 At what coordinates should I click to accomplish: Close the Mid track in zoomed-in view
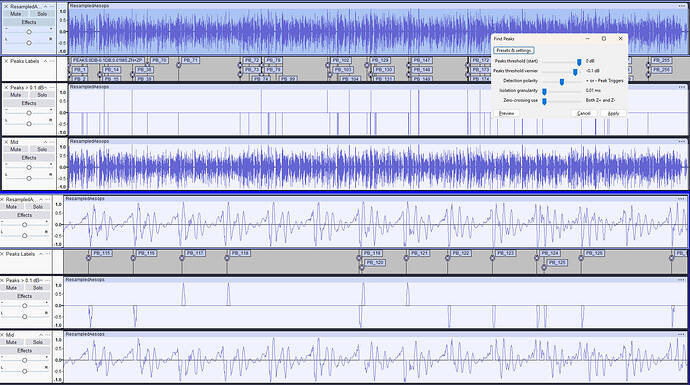coord(3,335)
